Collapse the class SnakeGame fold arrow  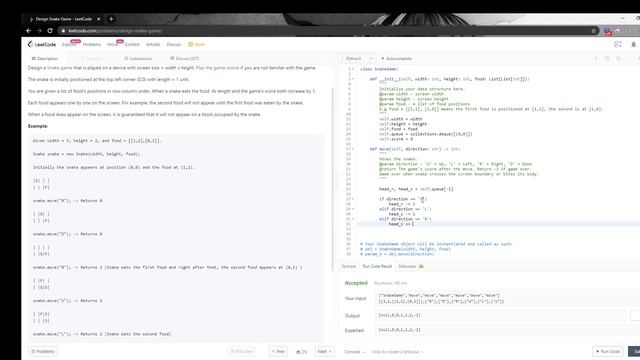tap(353, 69)
